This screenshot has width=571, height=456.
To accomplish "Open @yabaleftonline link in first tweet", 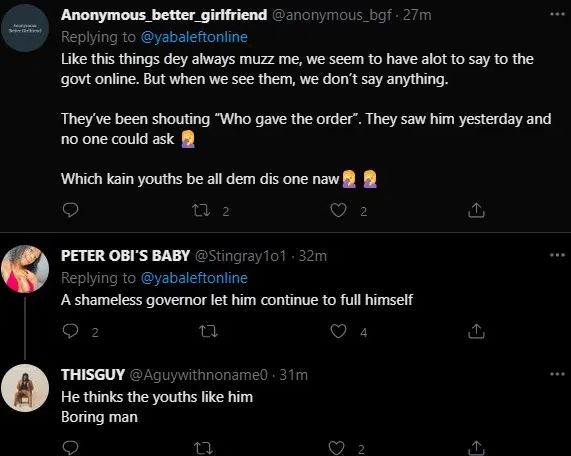I will (194, 37).
